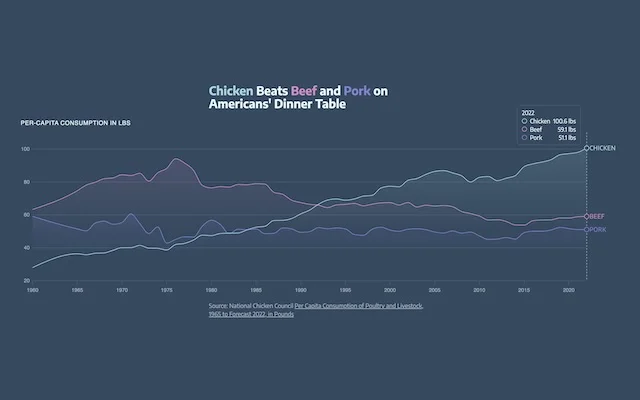Click the Pork endpoint circle marker
Viewport: 640px width, 400px height.
(x=587, y=229)
